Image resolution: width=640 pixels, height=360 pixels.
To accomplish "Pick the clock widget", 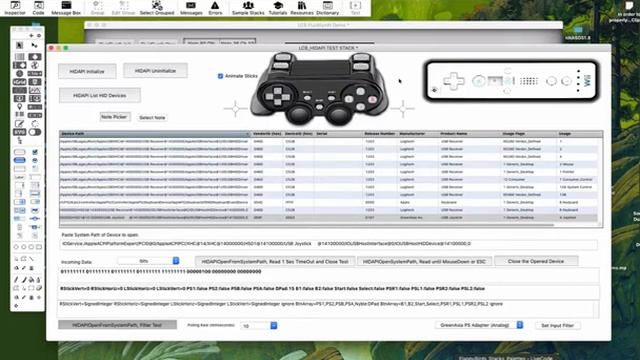I will click(20, 74).
